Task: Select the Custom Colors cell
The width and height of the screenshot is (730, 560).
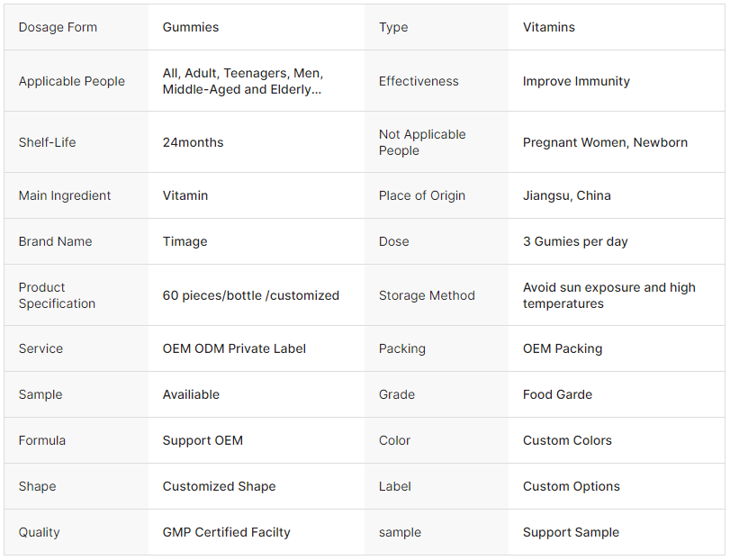Action: [x=567, y=440]
